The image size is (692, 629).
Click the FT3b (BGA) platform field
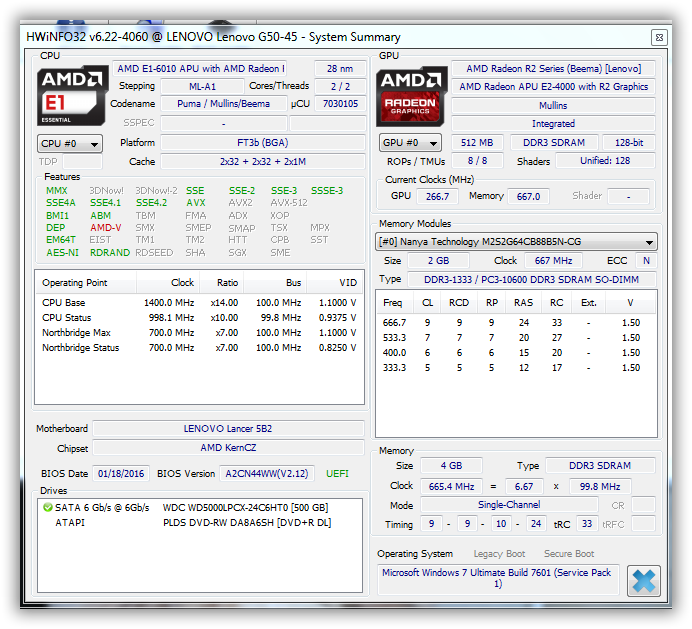(263, 143)
